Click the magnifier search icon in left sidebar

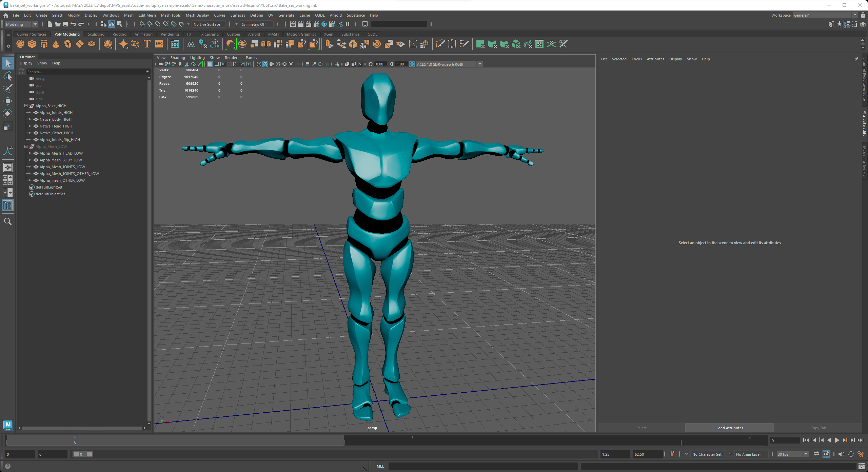pos(7,221)
